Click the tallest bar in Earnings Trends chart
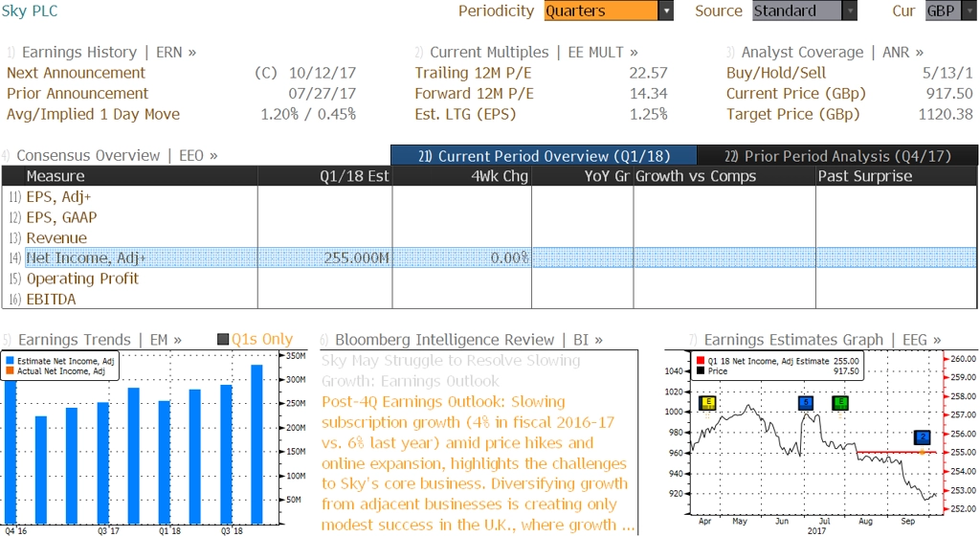Viewport: 980px width, 537px height. click(x=256, y=444)
